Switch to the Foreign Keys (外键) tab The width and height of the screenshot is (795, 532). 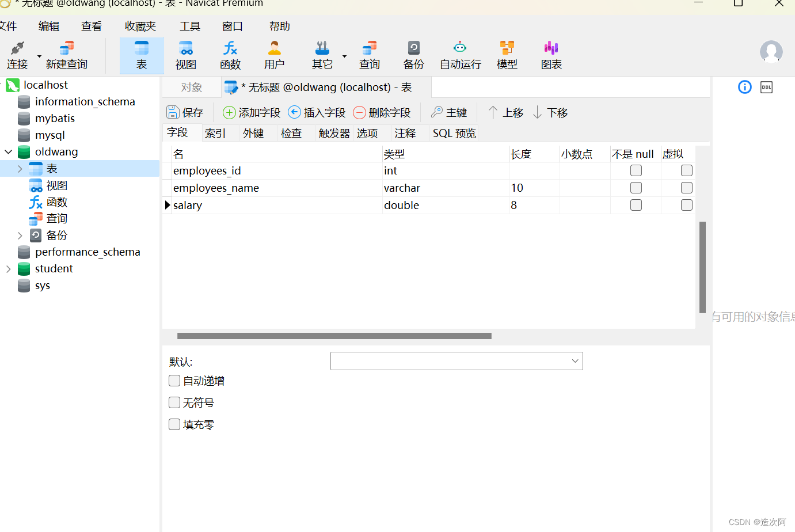[x=253, y=133]
